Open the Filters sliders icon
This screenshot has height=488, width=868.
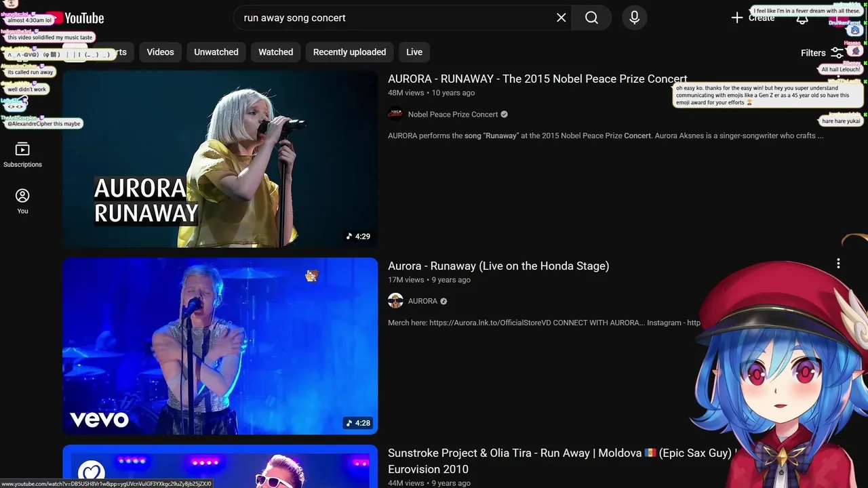click(837, 53)
